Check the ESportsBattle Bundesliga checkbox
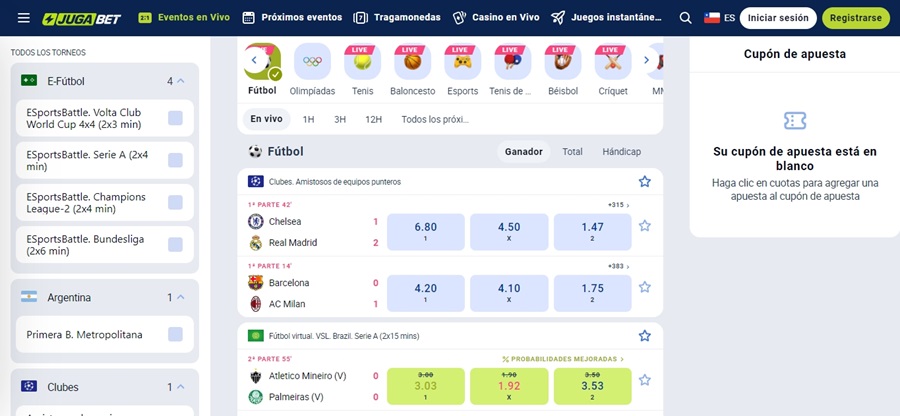The image size is (900, 416). (x=176, y=245)
